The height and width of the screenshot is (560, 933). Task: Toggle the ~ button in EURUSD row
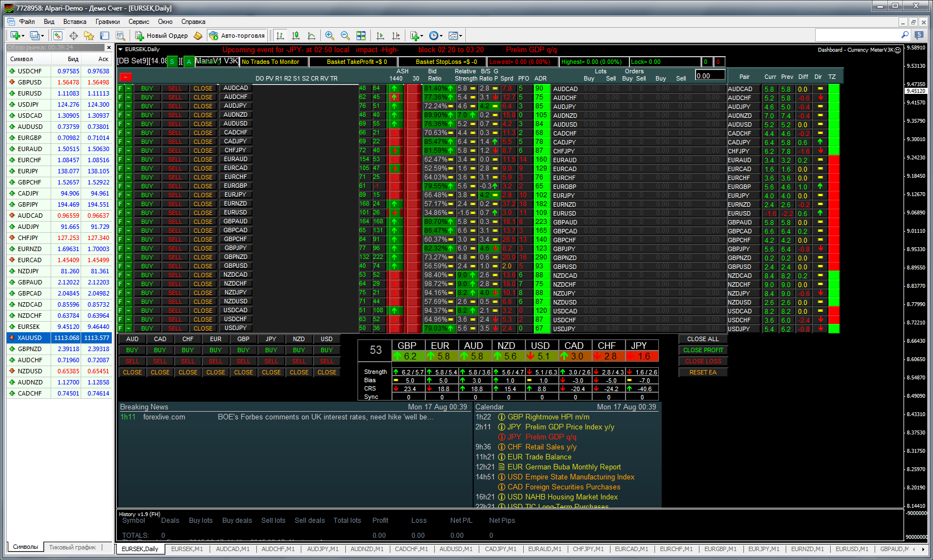point(128,213)
